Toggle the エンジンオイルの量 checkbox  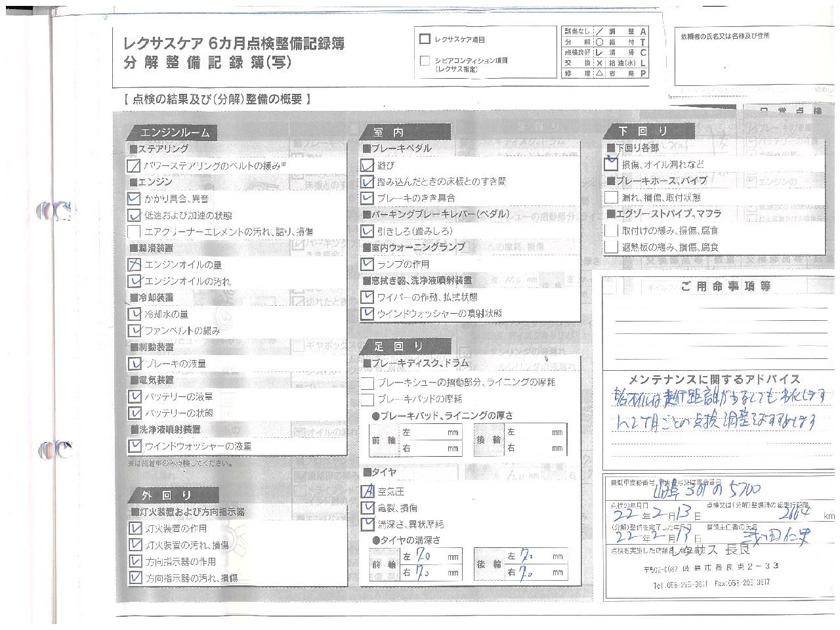tap(134, 264)
